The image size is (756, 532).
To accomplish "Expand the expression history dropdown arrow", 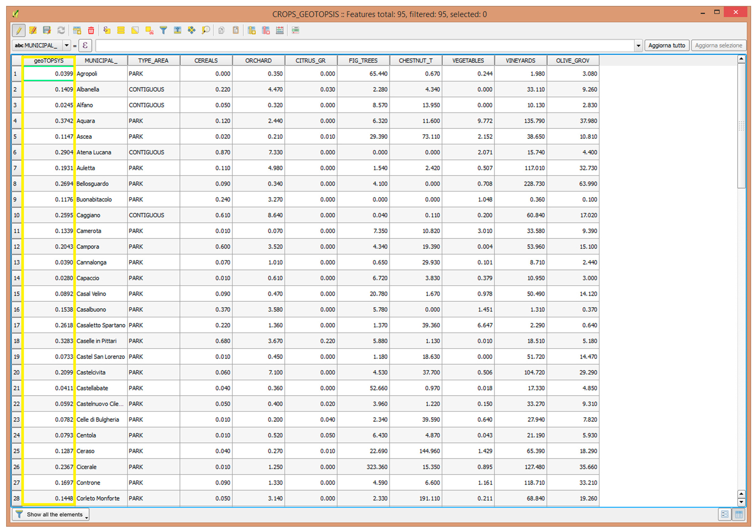I will pyautogui.click(x=638, y=46).
